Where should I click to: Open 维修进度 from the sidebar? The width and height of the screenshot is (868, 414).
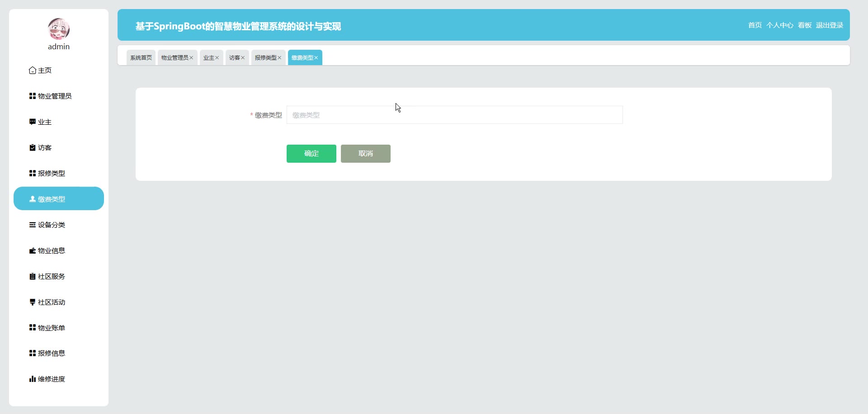[59, 379]
